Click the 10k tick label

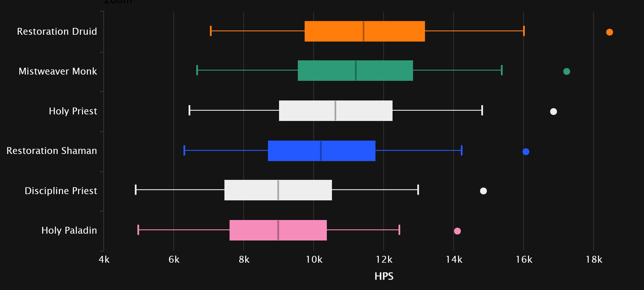click(x=314, y=260)
